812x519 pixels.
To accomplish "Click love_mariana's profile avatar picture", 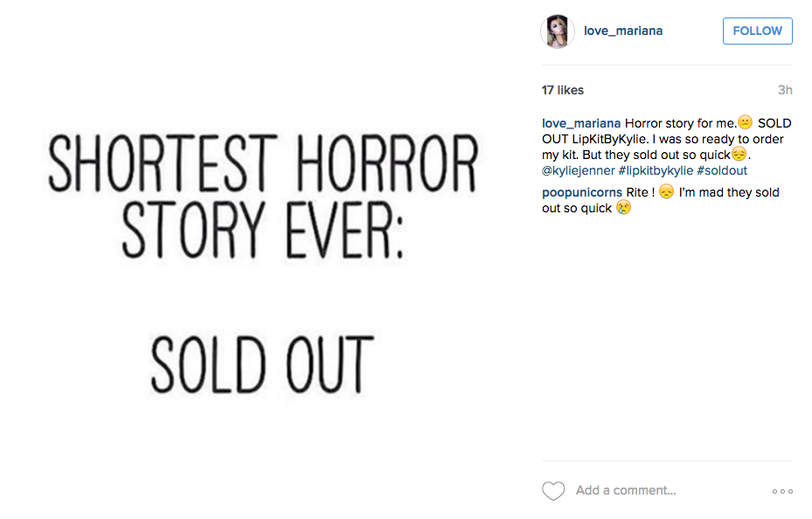I will [557, 31].
